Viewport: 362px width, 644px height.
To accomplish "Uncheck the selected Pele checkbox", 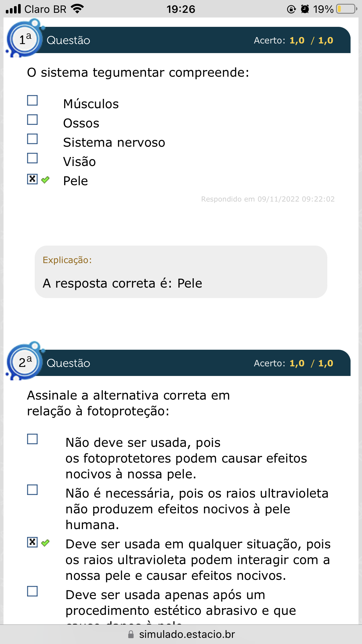I will 32,179.
